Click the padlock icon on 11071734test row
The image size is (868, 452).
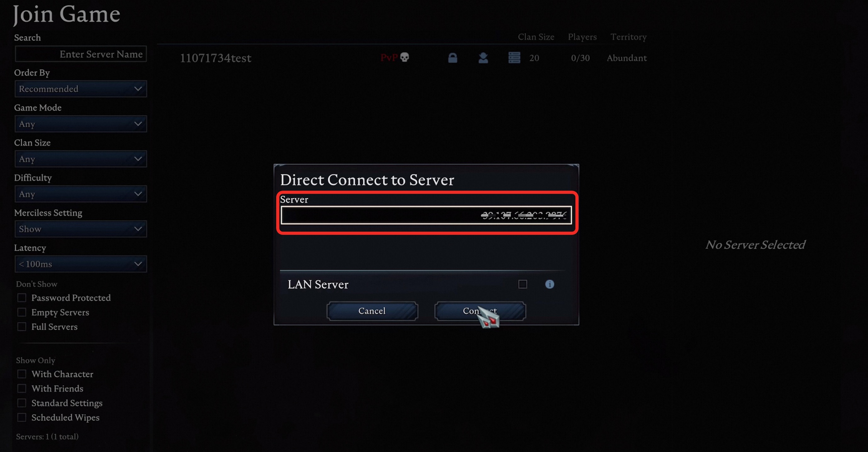point(453,58)
